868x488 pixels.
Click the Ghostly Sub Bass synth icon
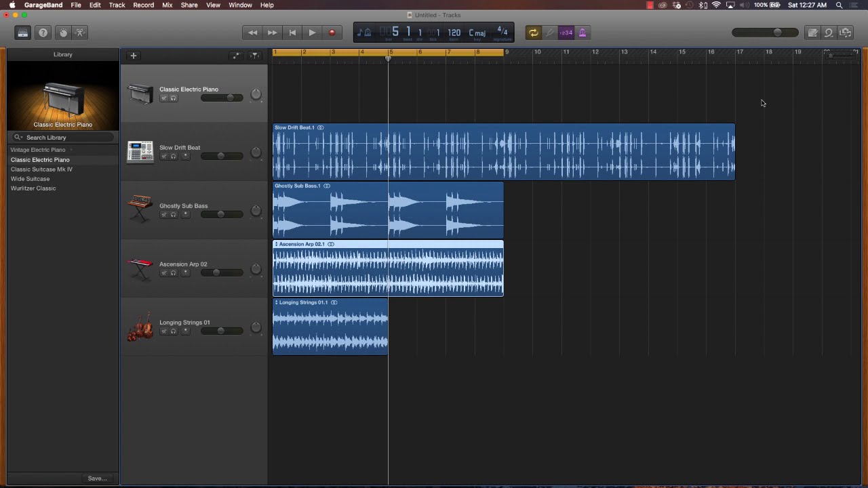point(140,209)
